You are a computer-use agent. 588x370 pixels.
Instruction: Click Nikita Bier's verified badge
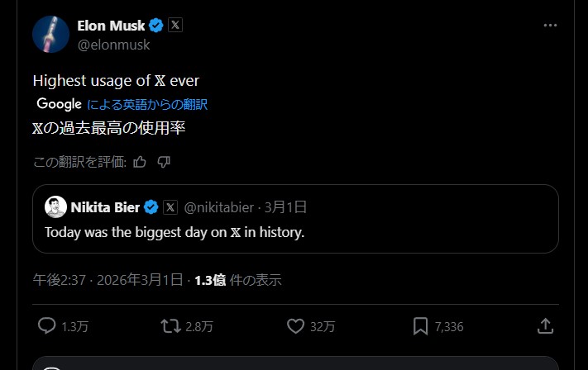coord(151,206)
